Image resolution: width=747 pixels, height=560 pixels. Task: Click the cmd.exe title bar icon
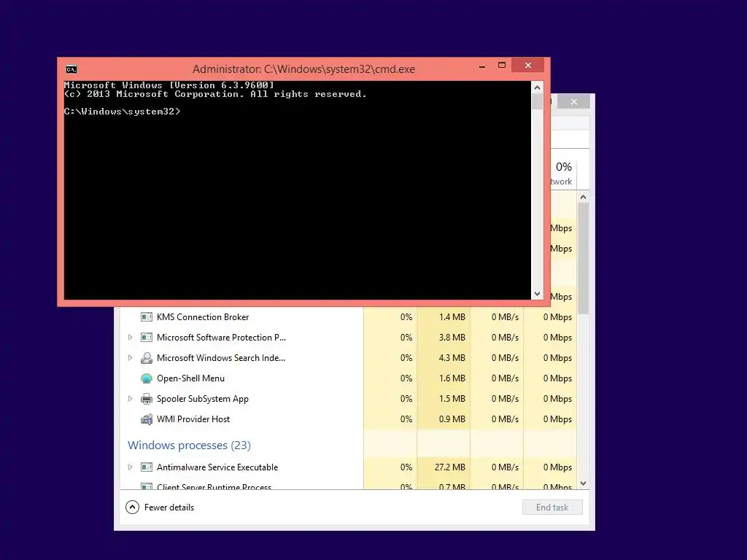click(x=71, y=69)
